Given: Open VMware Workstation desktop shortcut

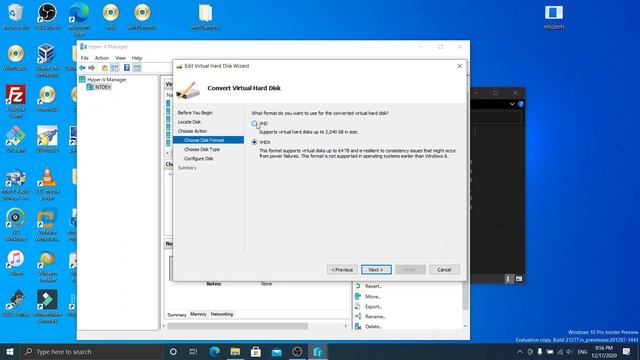Looking at the screenshot, I should click(x=47, y=225).
